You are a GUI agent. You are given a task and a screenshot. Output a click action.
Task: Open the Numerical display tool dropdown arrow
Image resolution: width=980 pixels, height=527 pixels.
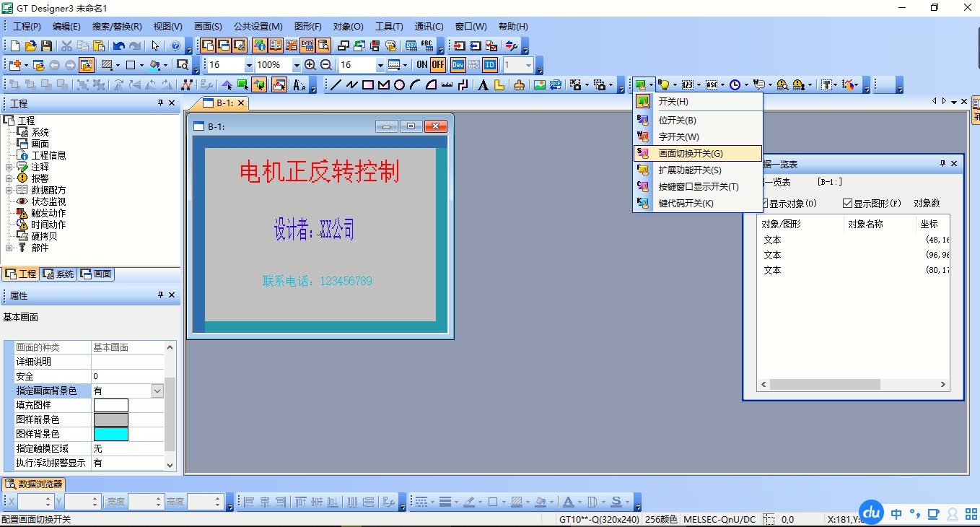coord(698,85)
